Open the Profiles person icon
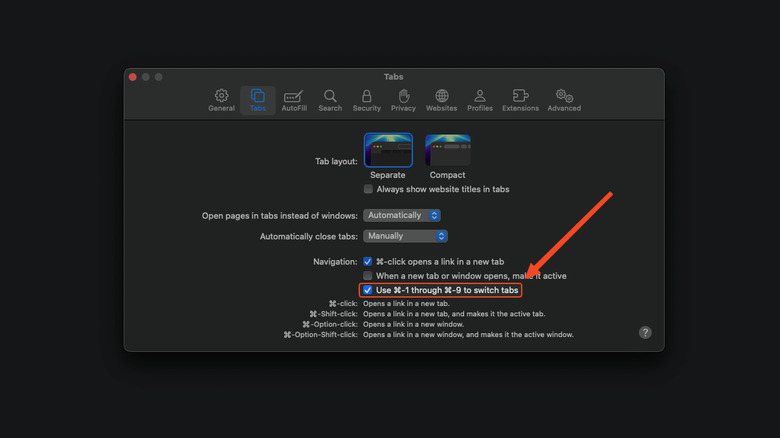 click(480, 99)
